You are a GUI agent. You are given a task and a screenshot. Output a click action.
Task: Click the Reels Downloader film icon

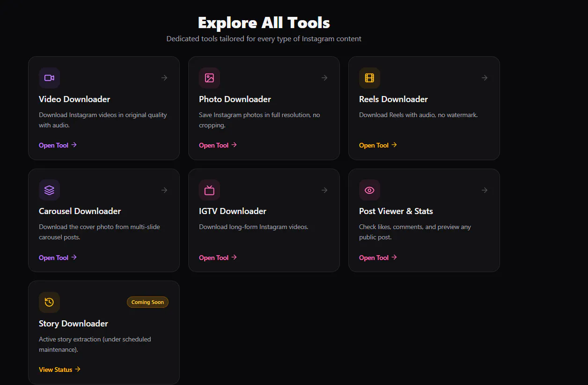point(369,78)
